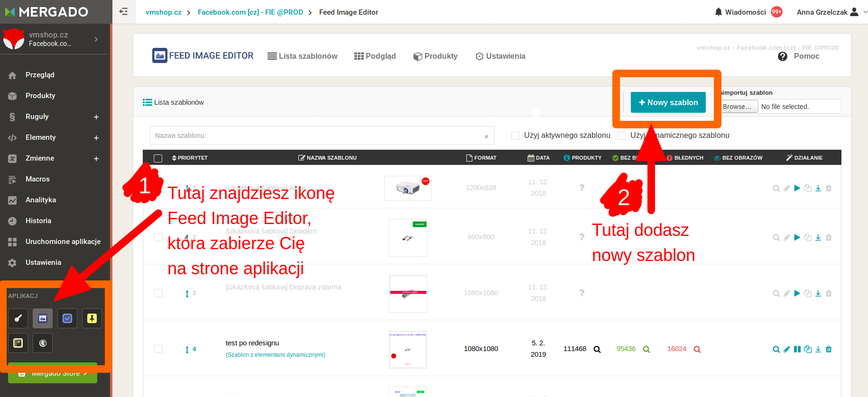
Task: Toggle the select-all checkbox in the table header
Action: (158, 158)
